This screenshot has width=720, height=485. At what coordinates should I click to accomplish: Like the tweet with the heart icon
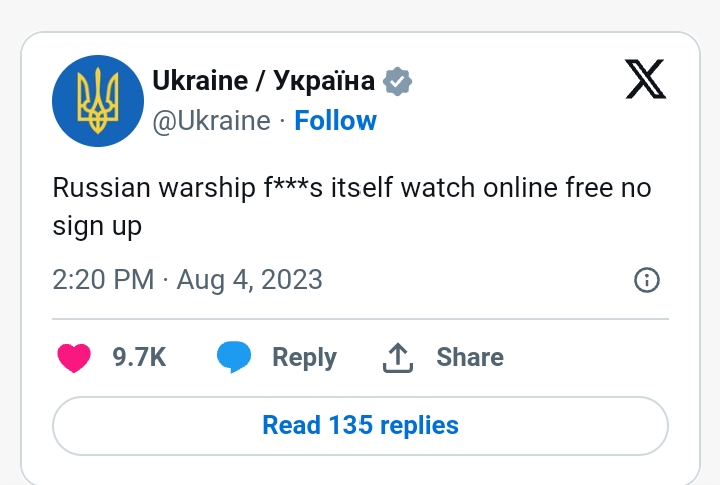(x=74, y=357)
